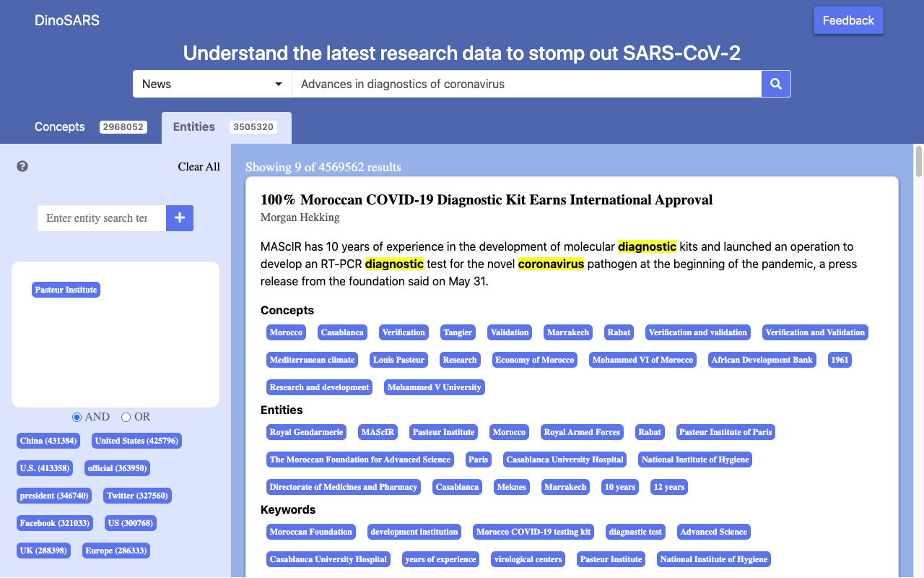924x578 pixels.
Task: Click the DinoSARS brand link
Action: (67, 20)
